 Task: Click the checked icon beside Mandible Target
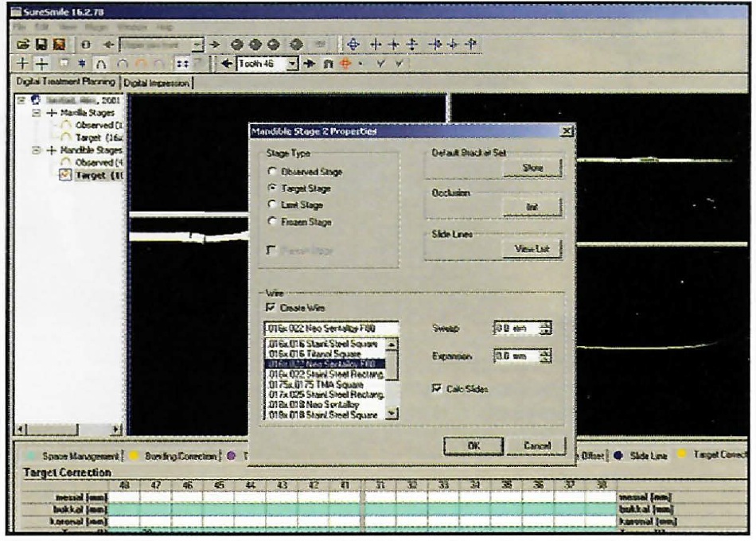click(65, 174)
